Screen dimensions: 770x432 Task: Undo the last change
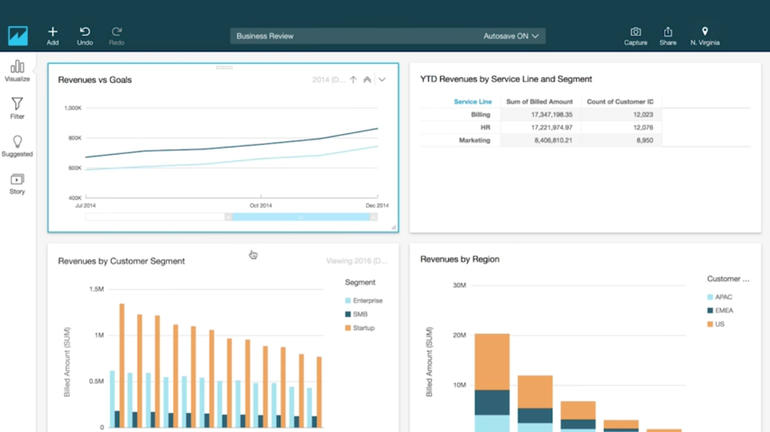coord(85,33)
